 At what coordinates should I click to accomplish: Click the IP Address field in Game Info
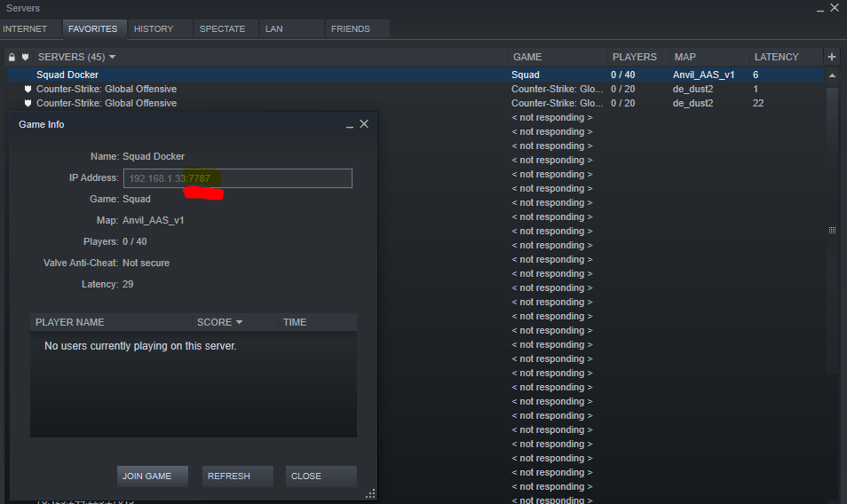(x=238, y=178)
